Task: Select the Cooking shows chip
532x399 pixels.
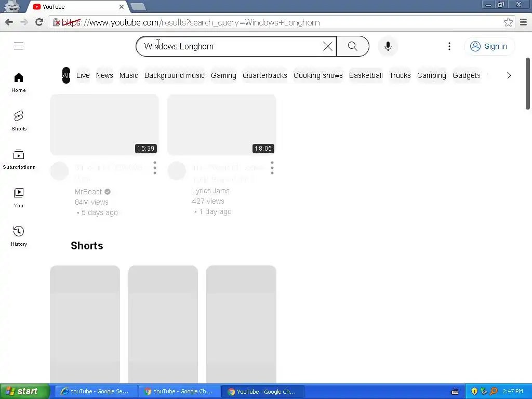Action: pyautogui.click(x=318, y=75)
